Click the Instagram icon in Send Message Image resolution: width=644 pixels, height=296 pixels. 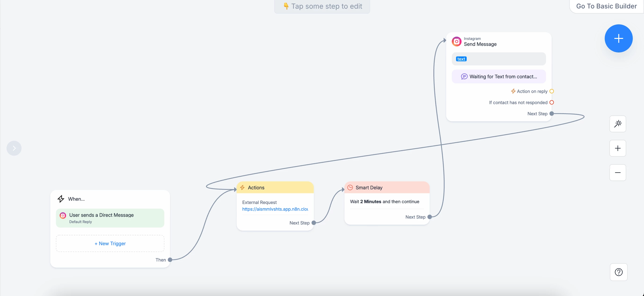[x=456, y=42]
